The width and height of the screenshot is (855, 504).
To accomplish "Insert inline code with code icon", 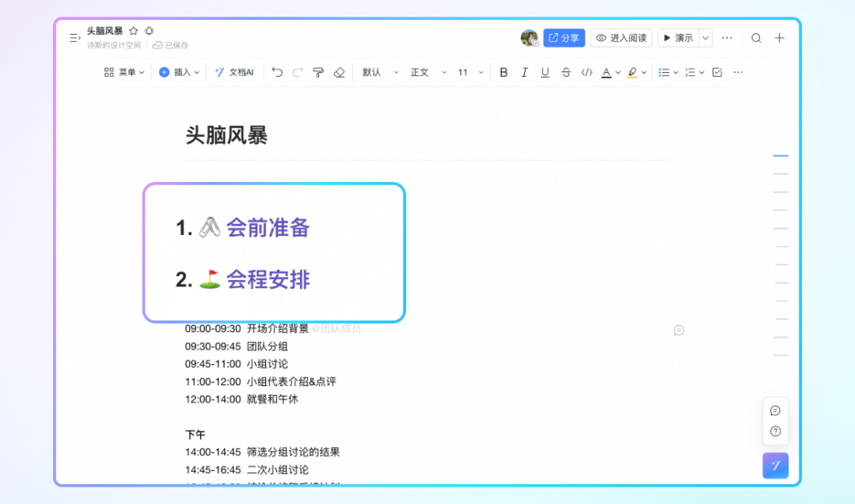I will tap(587, 72).
